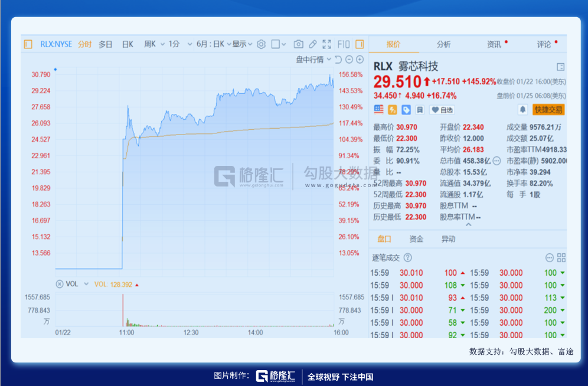Take a chart screenshot with camera icon
The image size is (588, 386).
click(299, 44)
